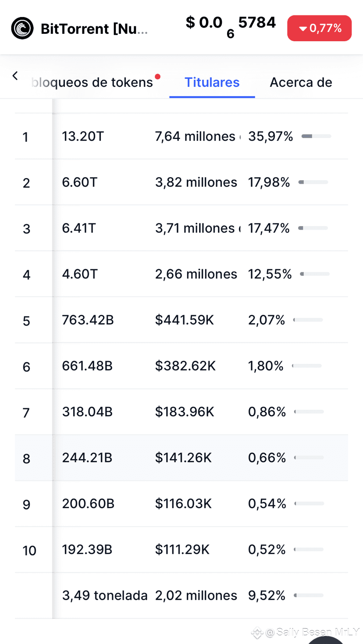The width and height of the screenshot is (363, 644).
Task: Click the Binance watermark logo icon
Action: click(257, 633)
